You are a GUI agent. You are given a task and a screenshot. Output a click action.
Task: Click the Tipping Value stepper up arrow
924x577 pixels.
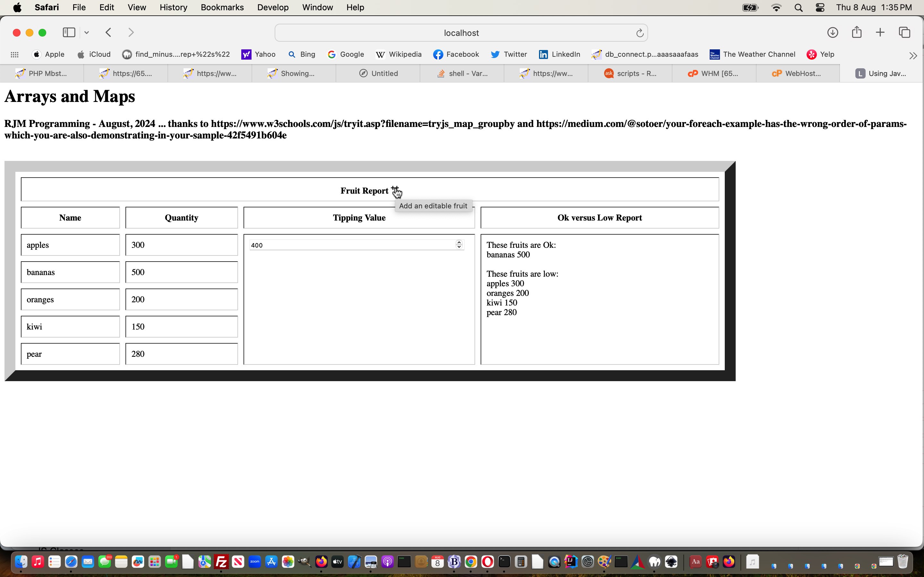(459, 243)
